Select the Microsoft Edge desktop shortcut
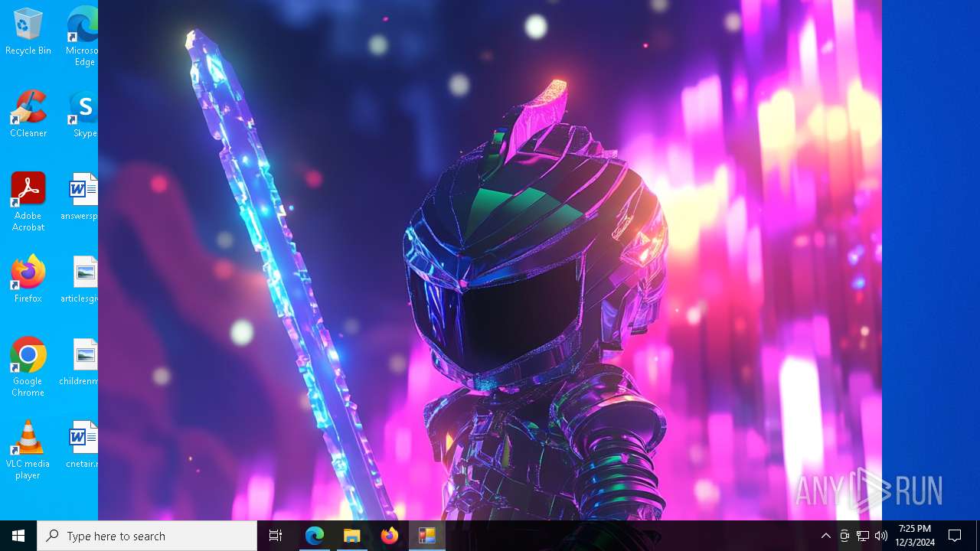 pos(82,36)
